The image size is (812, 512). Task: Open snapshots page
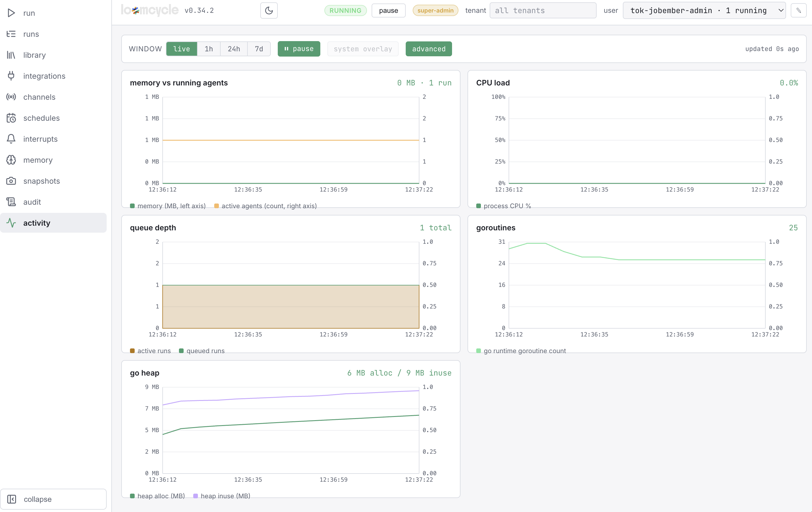pos(53,181)
